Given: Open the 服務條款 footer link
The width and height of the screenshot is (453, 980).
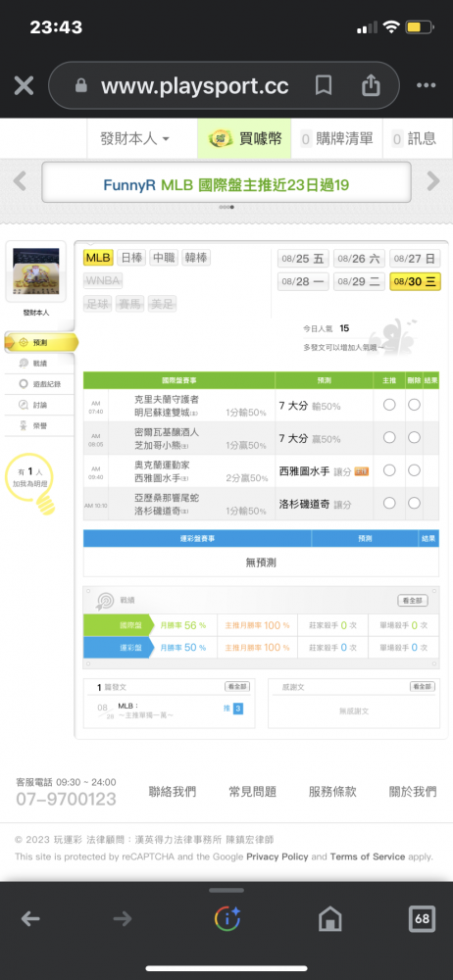Looking at the screenshot, I should point(332,791).
